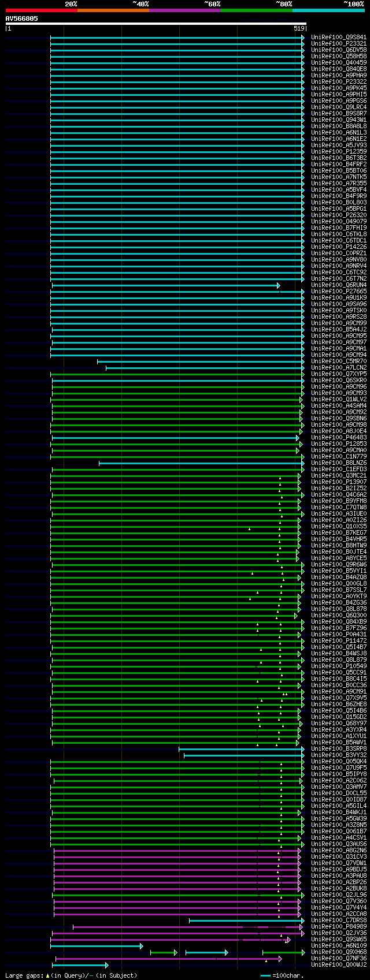Open hit UniRef100_P23321
Viewport: 370px width, 980px height.
pyautogui.click(x=339, y=44)
